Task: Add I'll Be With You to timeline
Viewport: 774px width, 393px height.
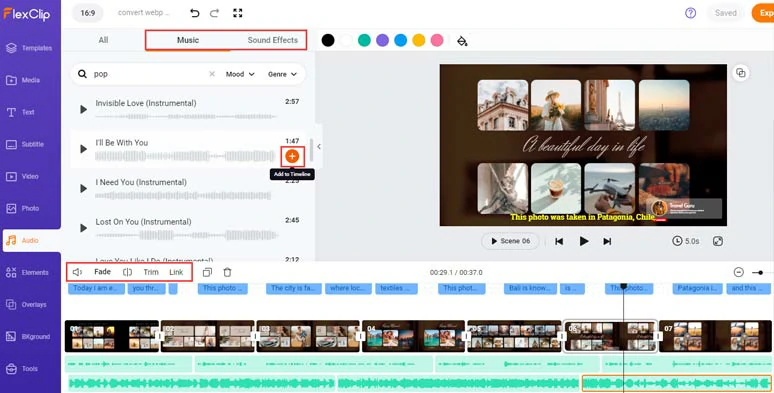Action: 292,157
